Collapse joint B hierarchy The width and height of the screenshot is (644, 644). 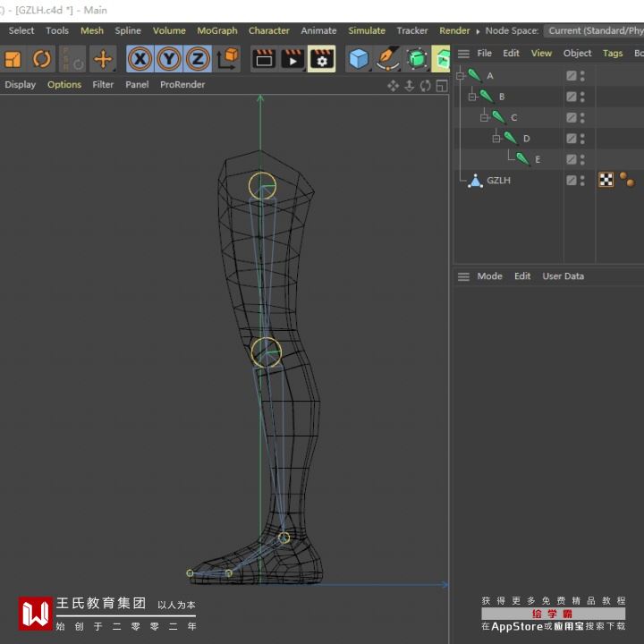(472, 97)
